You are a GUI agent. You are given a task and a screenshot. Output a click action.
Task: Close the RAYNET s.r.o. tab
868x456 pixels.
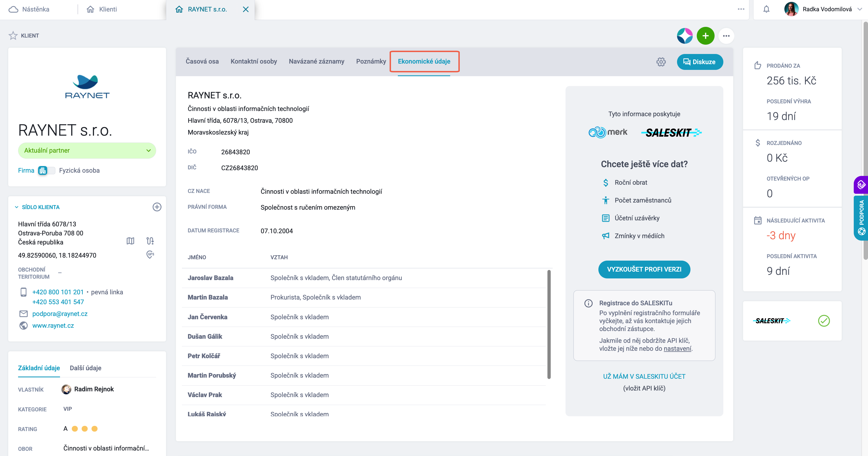tap(246, 9)
